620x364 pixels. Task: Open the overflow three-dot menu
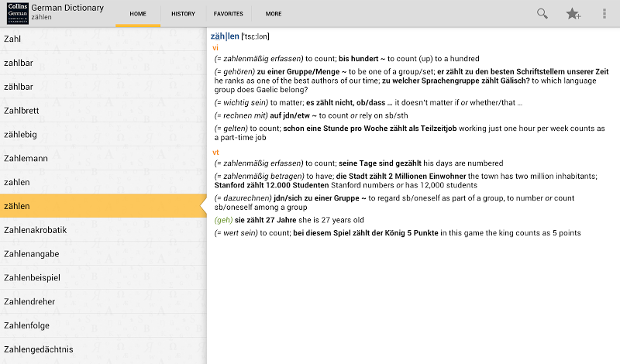[604, 14]
